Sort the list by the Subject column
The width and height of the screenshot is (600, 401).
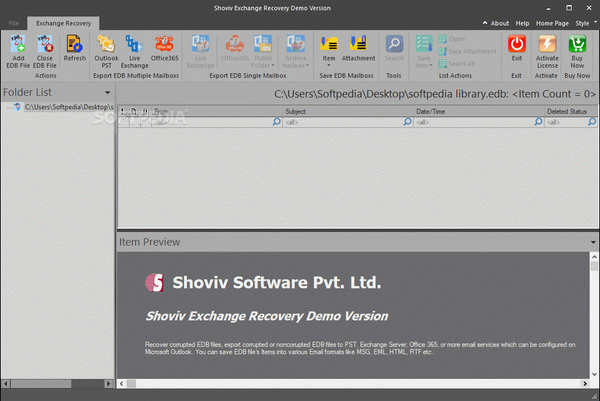(348, 111)
